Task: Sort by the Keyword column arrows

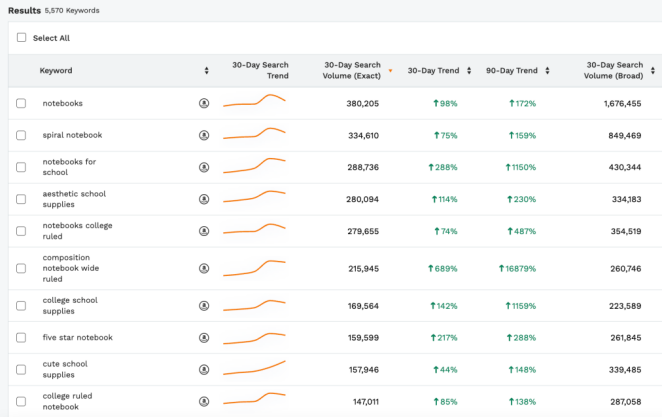Action: click(206, 71)
